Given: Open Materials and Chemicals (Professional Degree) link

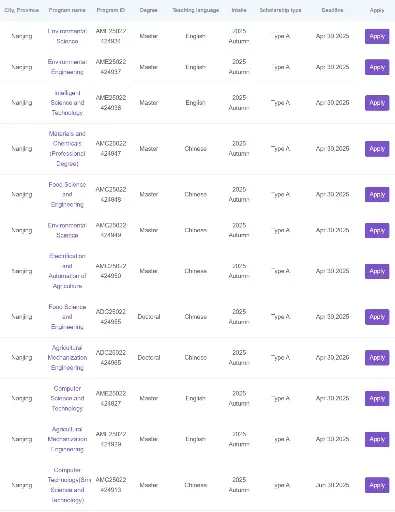Looking at the screenshot, I should pos(67,149).
